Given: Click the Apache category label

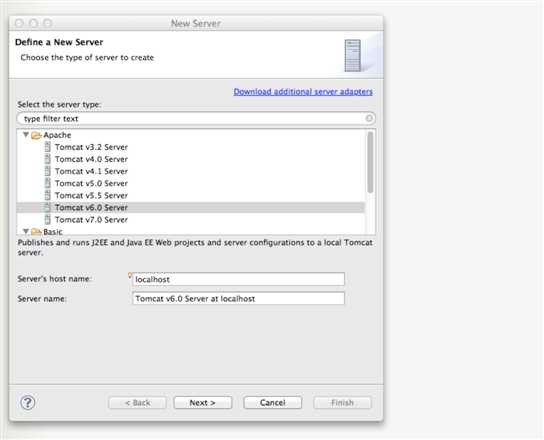Looking at the screenshot, I should coord(57,135).
